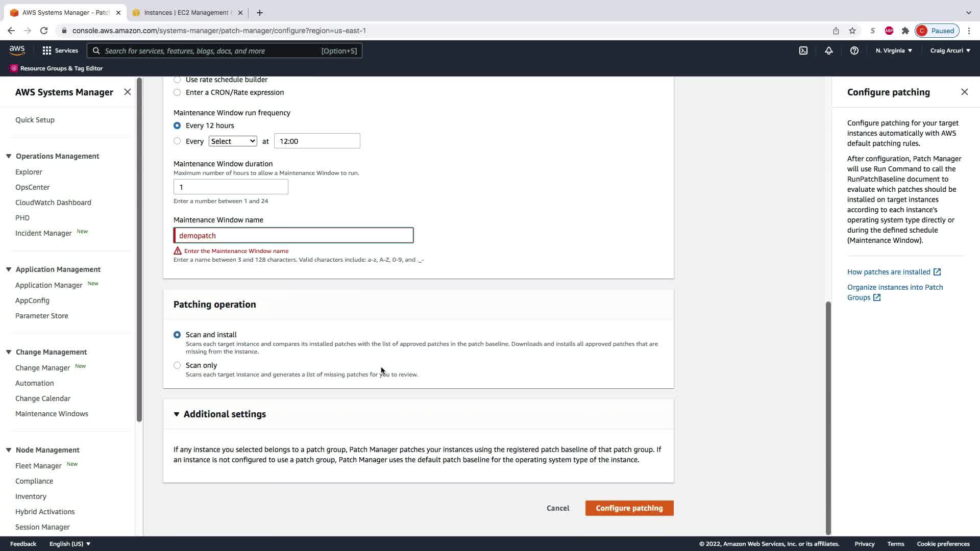This screenshot has height=551, width=980.
Task: Open Maintenance Windows in sidebar
Action: click(x=52, y=414)
